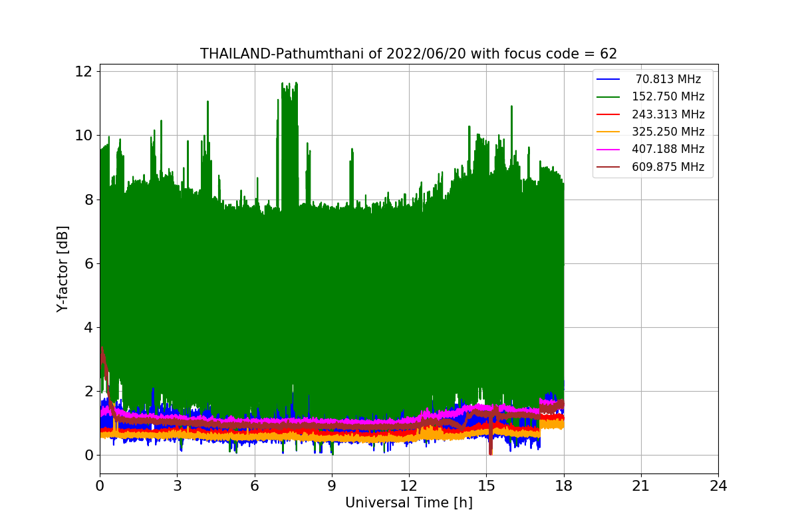Screen dimensions: 798x532
Task: Click the y-axis tick label 2
Action: tap(87, 391)
